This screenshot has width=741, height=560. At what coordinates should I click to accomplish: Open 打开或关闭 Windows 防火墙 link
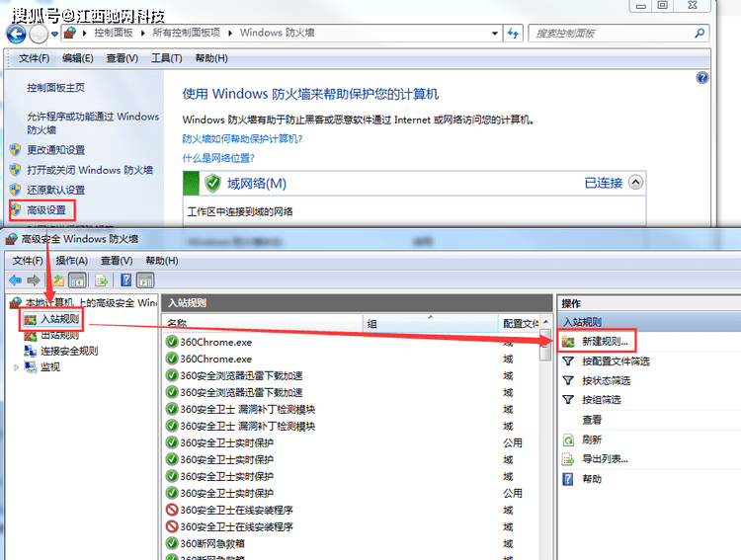click(x=90, y=170)
